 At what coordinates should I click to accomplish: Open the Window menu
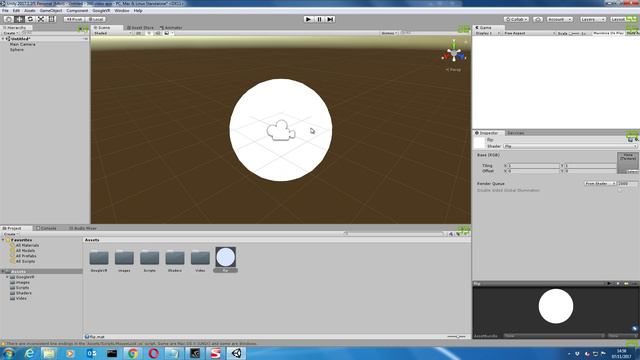(122, 11)
